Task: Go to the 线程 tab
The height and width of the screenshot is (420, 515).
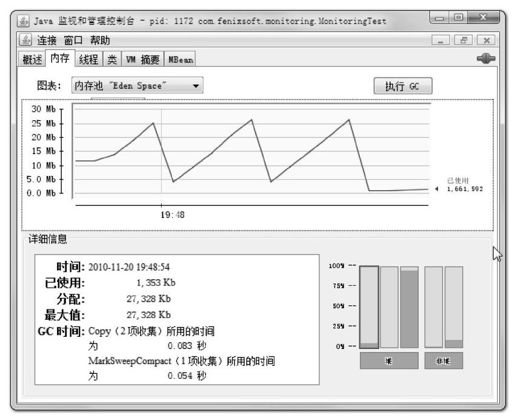Action: pos(88,60)
